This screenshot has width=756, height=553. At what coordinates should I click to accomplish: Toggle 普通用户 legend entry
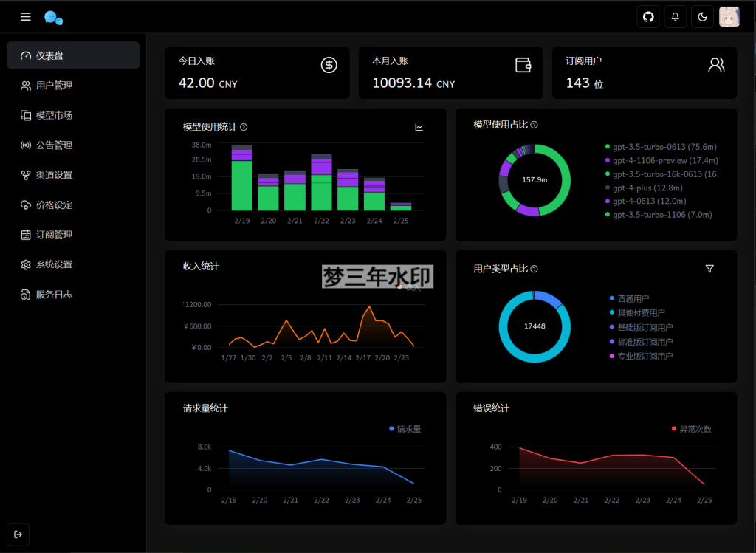[x=629, y=298]
